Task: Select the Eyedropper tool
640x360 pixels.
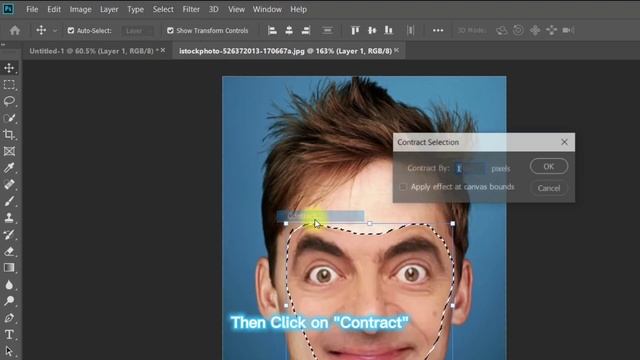Action: [x=9, y=168]
